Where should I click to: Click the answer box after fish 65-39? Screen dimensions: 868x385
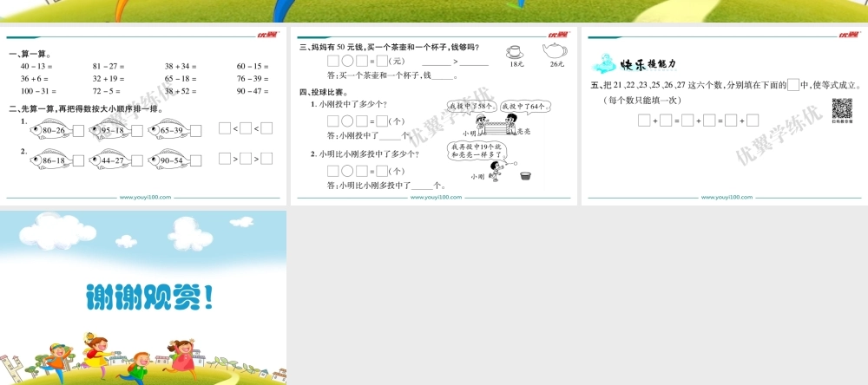[x=195, y=131]
